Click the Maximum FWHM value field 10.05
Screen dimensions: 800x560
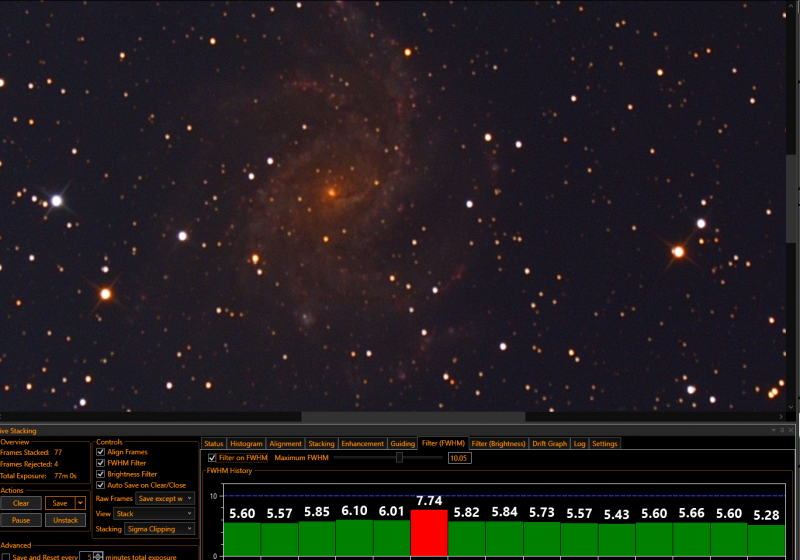(x=459, y=458)
